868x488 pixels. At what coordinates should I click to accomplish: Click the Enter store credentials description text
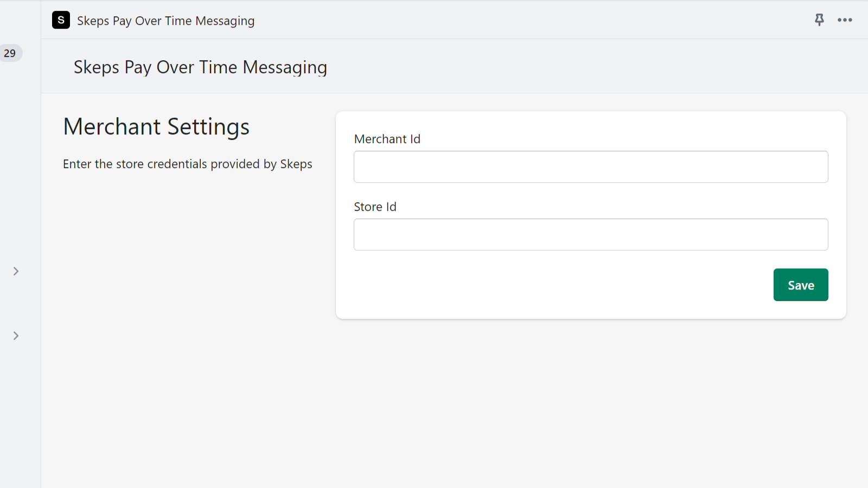click(x=188, y=164)
